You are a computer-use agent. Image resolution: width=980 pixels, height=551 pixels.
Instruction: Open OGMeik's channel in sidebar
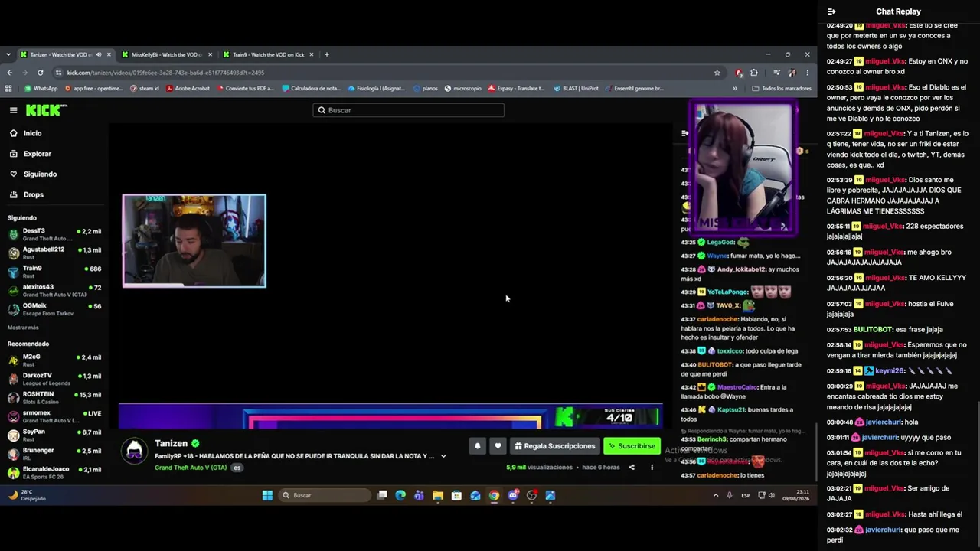point(54,309)
